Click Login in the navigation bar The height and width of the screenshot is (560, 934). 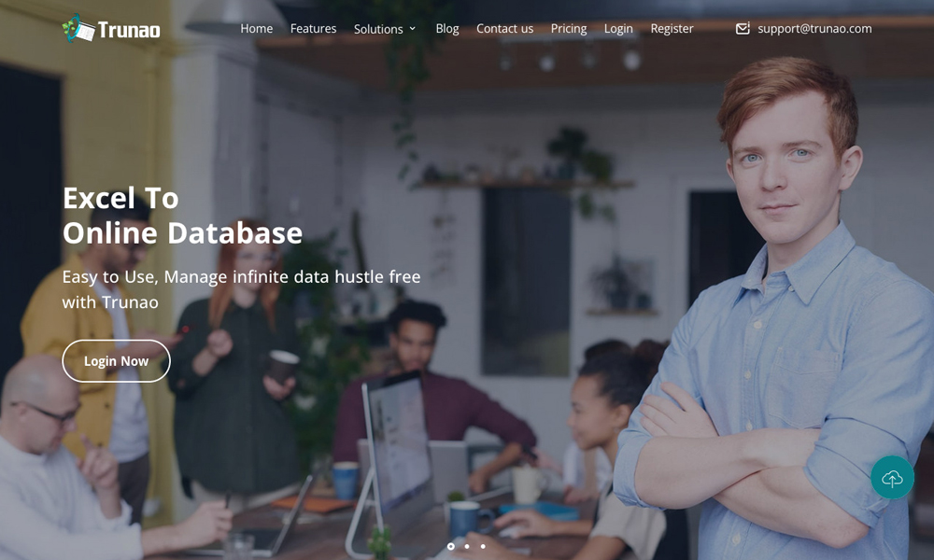618,28
